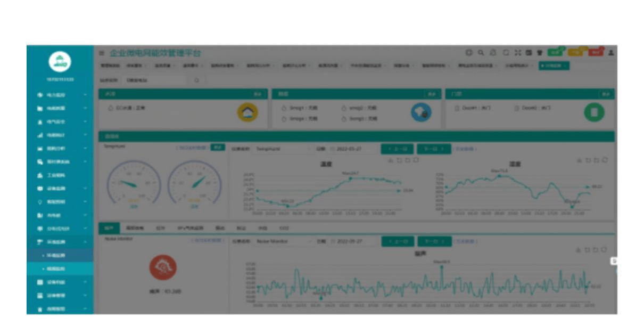The image size is (644, 325).
Task: Open the 2022-05-27 date picker in the temperature section
Action: pyautogui.click(x=350, y=149)
